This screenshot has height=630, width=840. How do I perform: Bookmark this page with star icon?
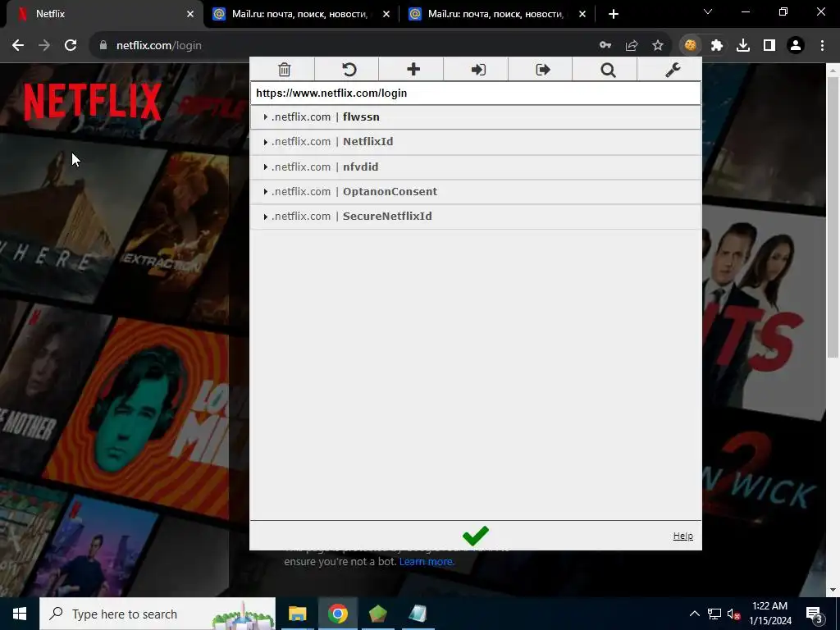tap(658, 46)
